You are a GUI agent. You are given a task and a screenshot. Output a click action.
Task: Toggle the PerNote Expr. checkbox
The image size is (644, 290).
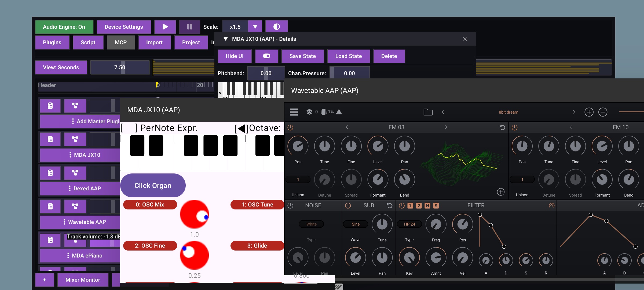tap(129, 128)
